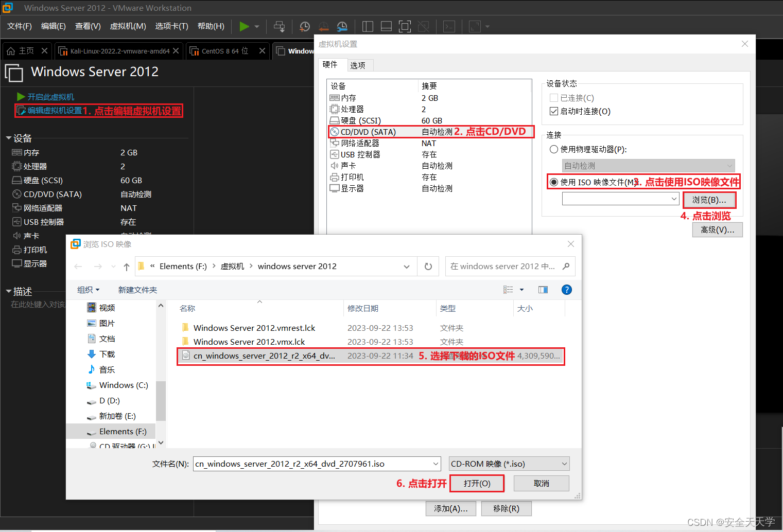The image size is (783, 532).
Task: Open the 组织 dropdown menu
Action: [x=89, y=290]
